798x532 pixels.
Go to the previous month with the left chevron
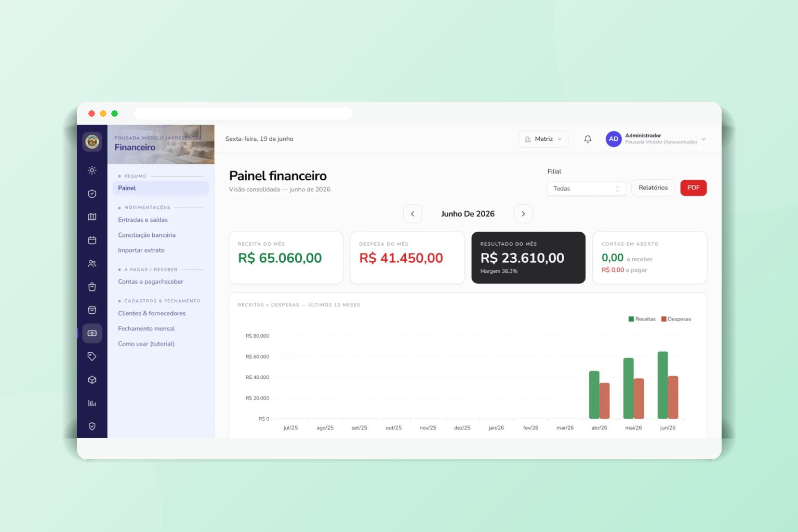[413, 214]
